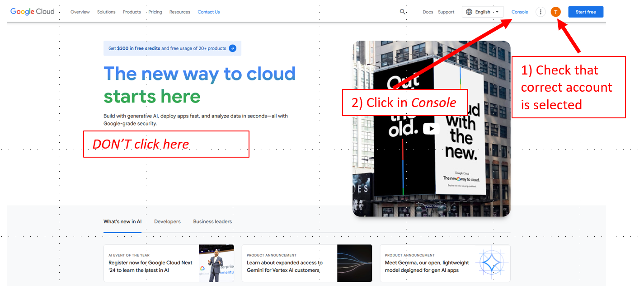Select the What's new in AI tab

pyautogui.click(x=122, y=222)
